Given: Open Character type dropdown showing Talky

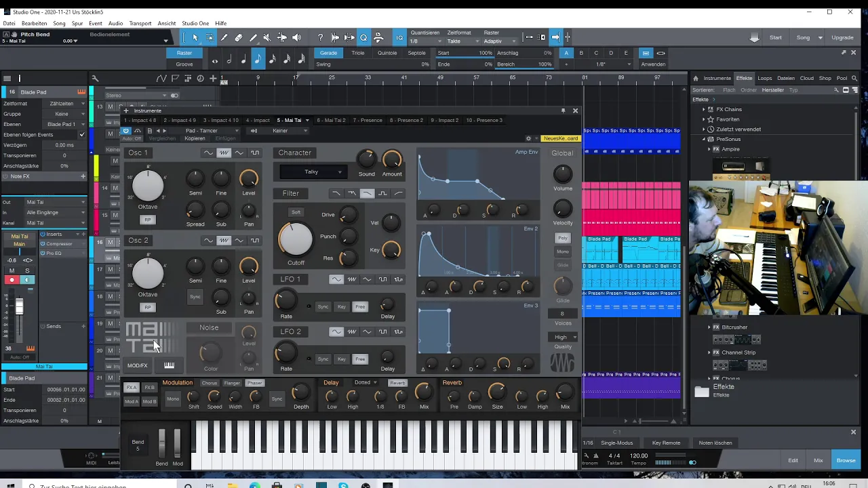Looking at the screenshot, I should [x=312, y=172].
